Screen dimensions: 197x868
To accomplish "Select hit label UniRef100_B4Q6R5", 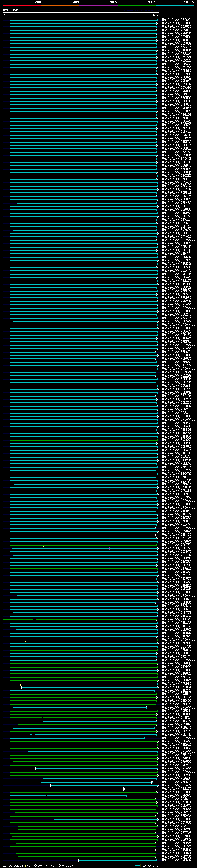I will point(176,474).
